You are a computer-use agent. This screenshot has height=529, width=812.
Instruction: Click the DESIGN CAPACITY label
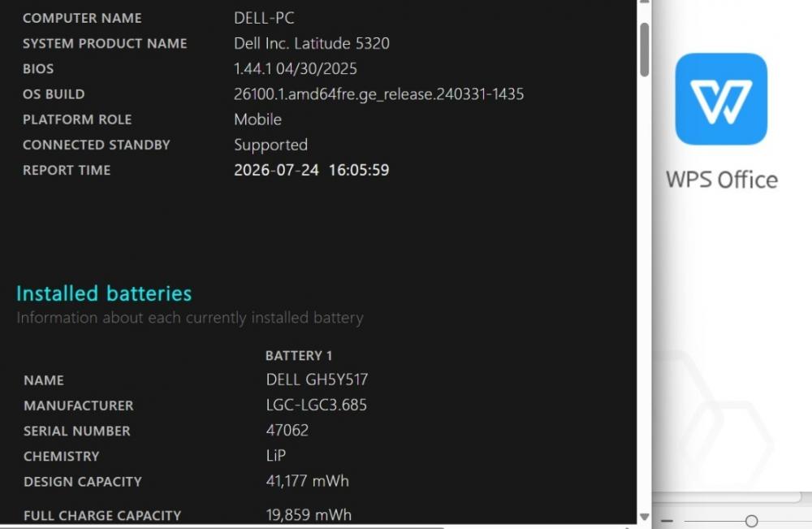click(83, 482)
